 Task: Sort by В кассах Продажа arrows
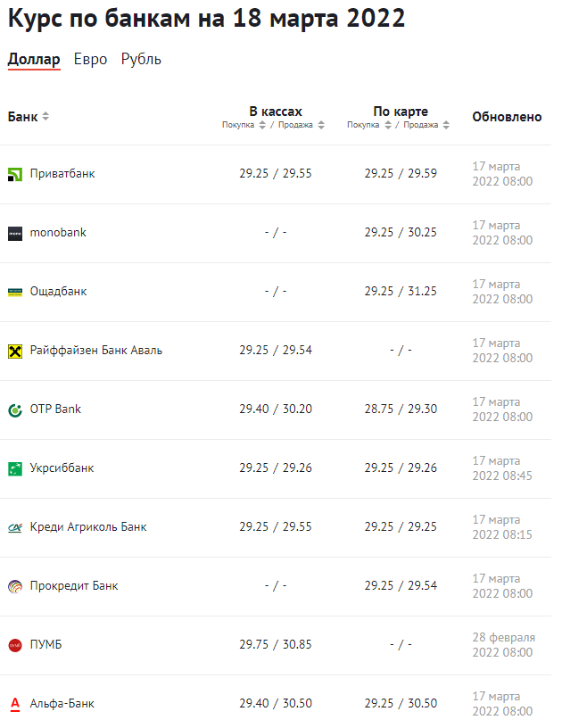coord(321,125)
